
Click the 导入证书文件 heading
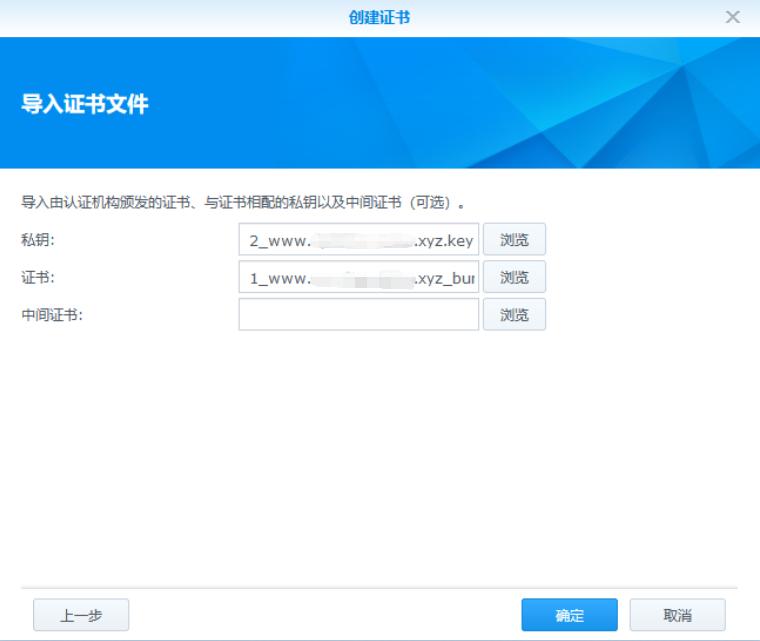point(85,104)
